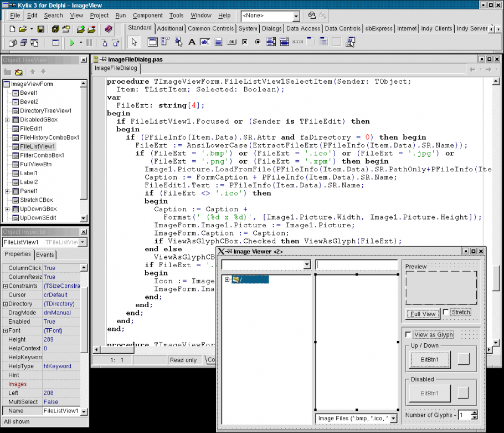Switch to the Events tab in Inspector

point(45,255)
